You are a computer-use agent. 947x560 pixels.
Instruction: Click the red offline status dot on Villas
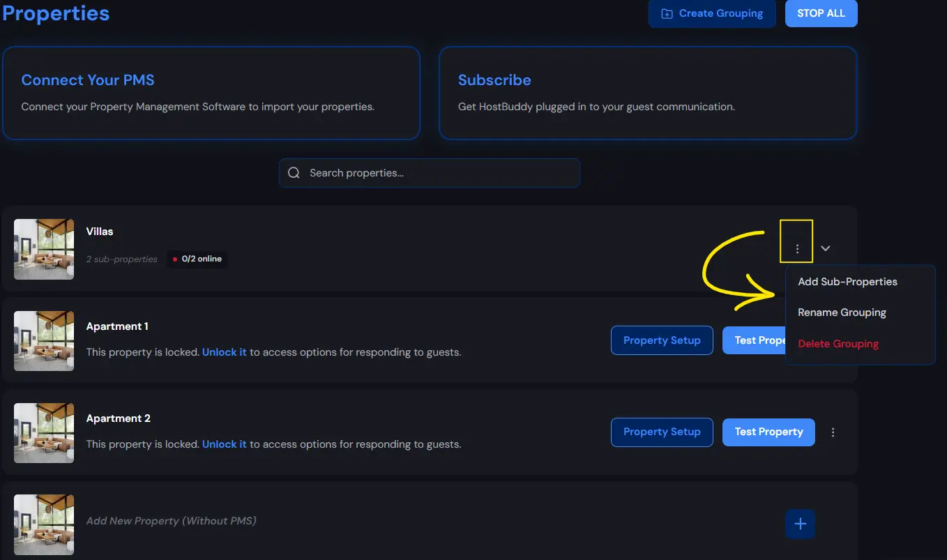coord(174,259)
